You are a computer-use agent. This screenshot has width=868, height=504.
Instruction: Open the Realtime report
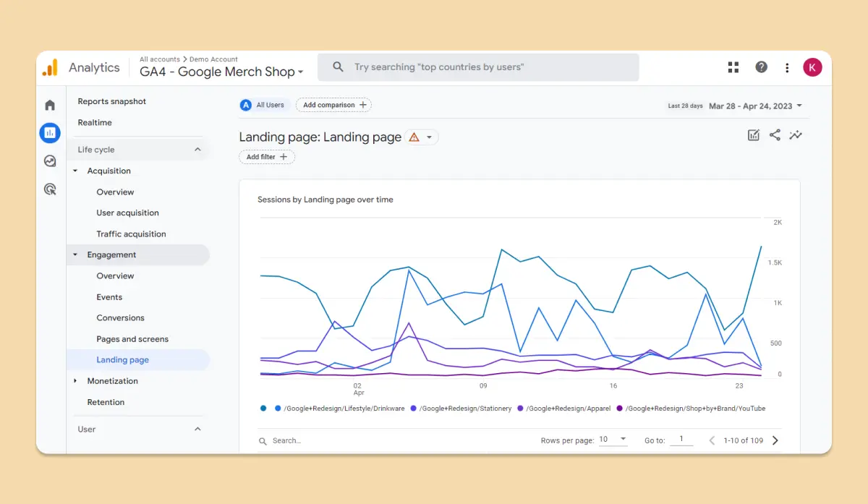tap(95, 123)
